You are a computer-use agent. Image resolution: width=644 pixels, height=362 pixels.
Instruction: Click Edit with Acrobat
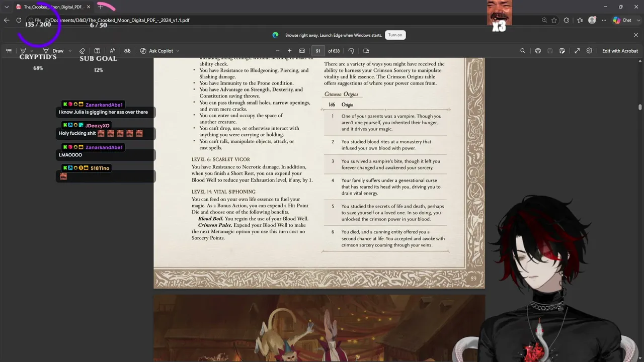620,51
